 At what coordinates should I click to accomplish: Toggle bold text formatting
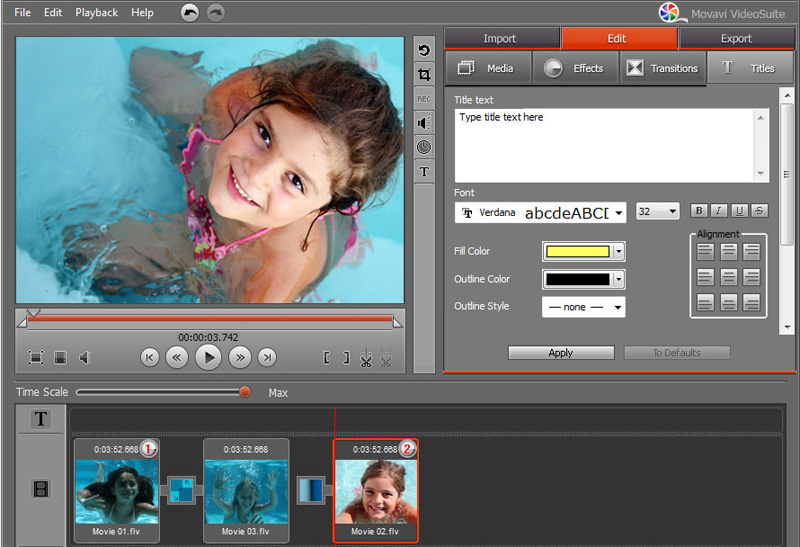coord(699,210)
